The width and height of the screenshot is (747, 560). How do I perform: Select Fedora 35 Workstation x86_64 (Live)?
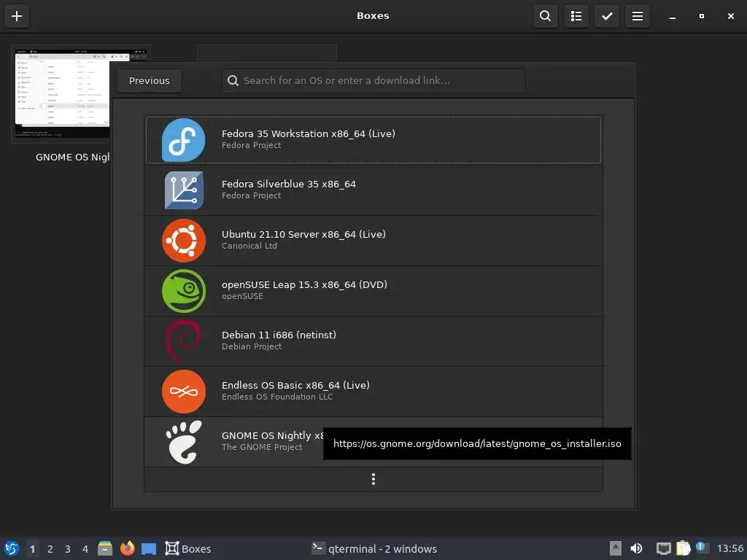pyautogui.click(x=373, y=139)
